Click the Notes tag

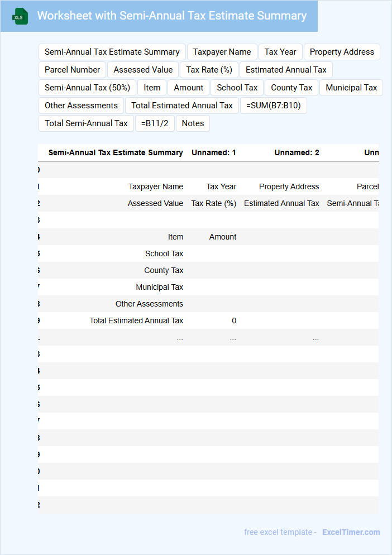coord(193,123)
